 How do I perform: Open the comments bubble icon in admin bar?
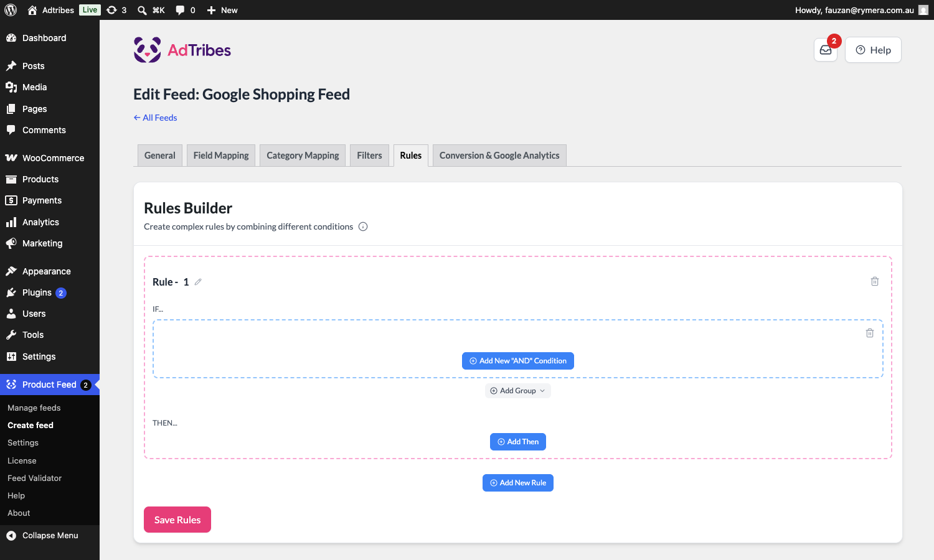pyautogui.click(x=180, y=10)
